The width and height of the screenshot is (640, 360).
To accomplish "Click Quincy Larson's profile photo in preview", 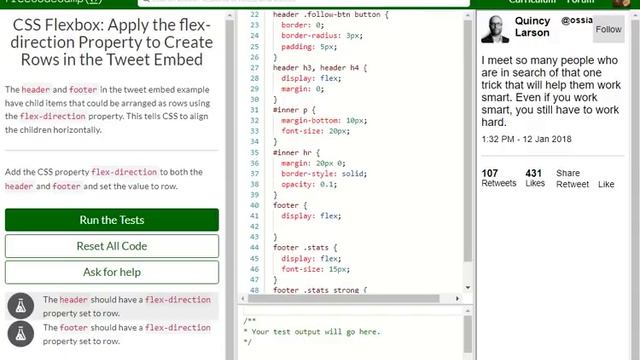I will coord(495,29).
